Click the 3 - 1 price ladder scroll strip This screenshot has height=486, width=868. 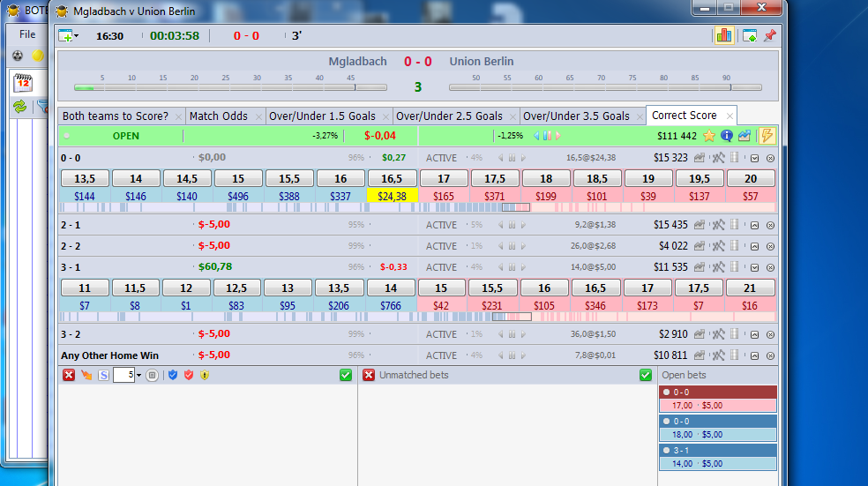click(x=418, y=317)
